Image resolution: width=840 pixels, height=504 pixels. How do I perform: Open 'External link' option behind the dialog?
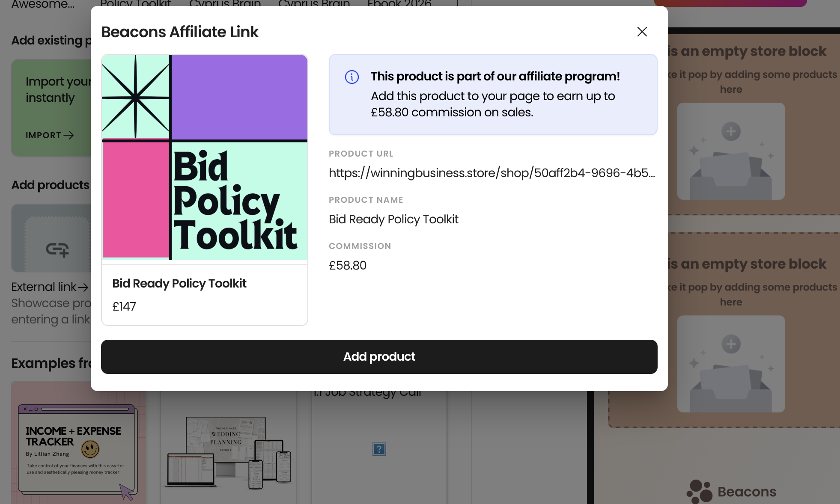point(50,287)
